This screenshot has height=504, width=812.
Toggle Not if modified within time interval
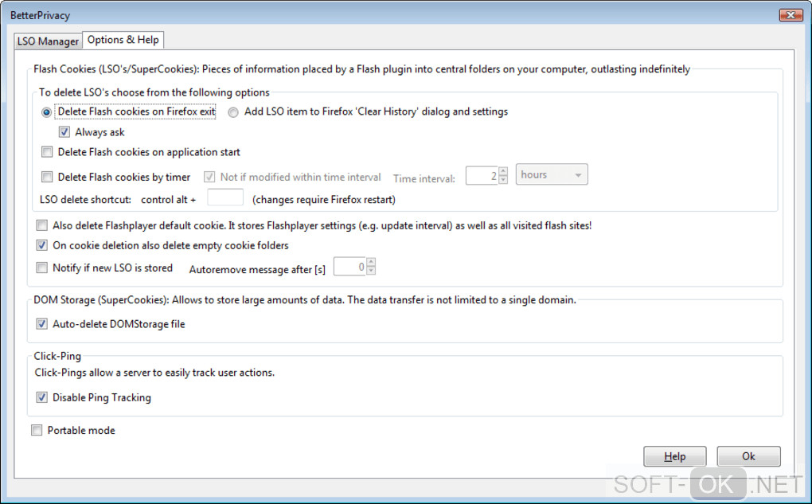click(209, 177)
